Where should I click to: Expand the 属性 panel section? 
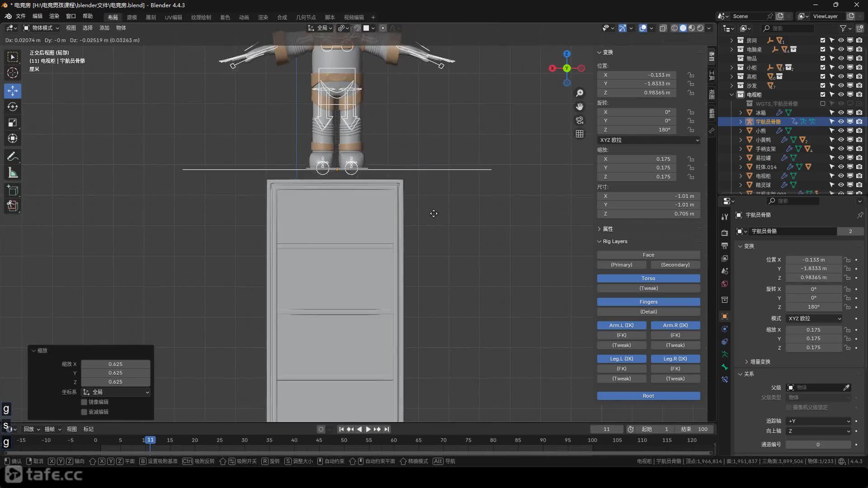pyautogui.click(x=608, y=229)
